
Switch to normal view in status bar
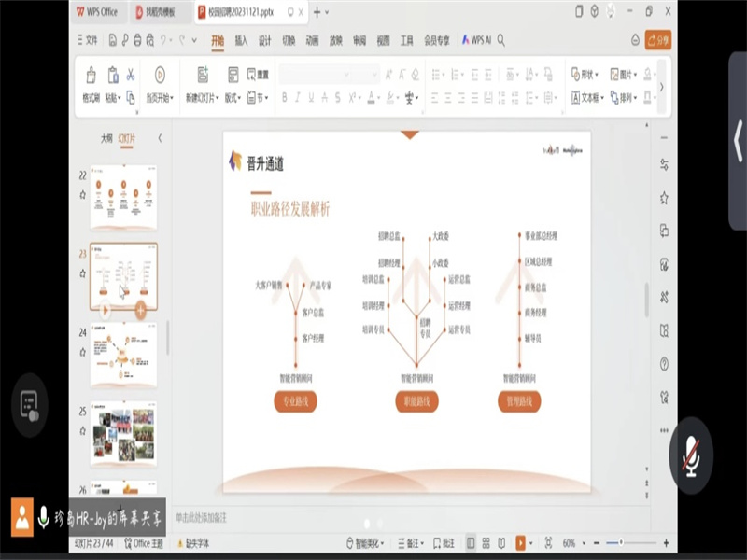(471, 542)
